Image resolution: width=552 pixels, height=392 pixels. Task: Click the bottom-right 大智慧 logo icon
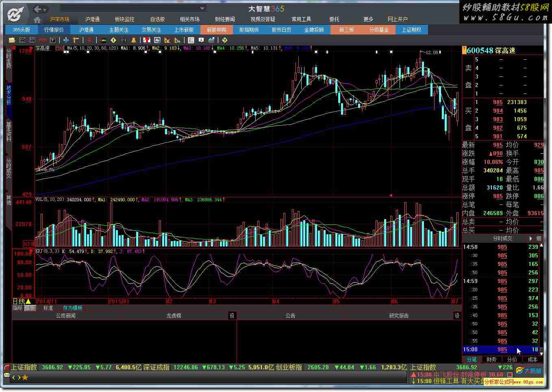529,370
